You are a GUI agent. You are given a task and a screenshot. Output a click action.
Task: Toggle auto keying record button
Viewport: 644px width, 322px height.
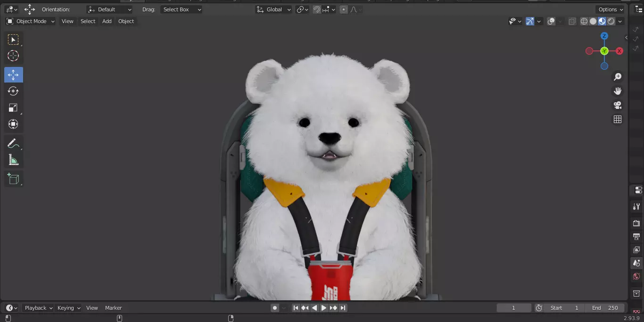275,308
